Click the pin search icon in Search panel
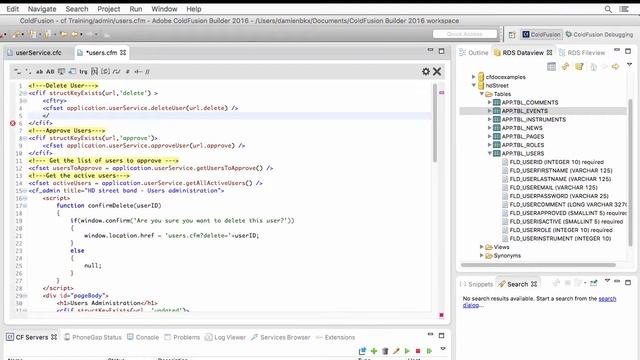640x360 pixels. (x=593, y=282)
